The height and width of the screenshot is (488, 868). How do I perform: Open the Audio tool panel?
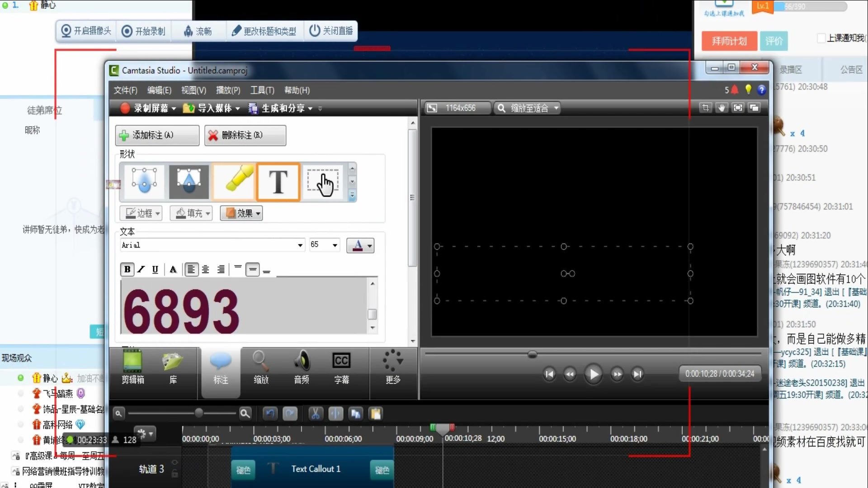302,367
